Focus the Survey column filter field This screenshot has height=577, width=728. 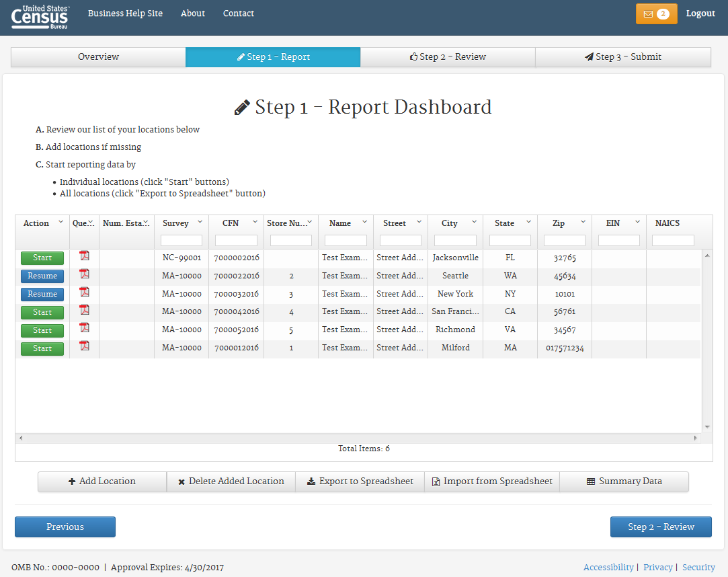[x=181, y=240]
